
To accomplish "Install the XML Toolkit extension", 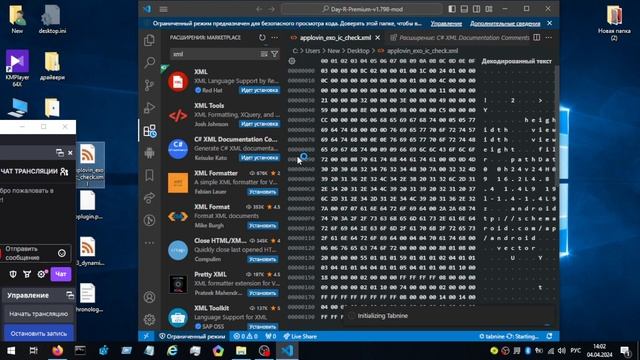I will [262, 327].
